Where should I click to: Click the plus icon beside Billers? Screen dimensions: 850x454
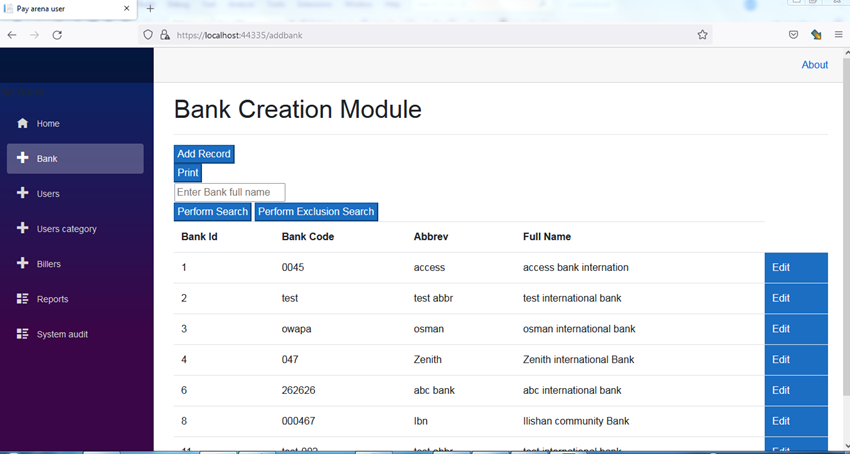[x=22, y=263]
